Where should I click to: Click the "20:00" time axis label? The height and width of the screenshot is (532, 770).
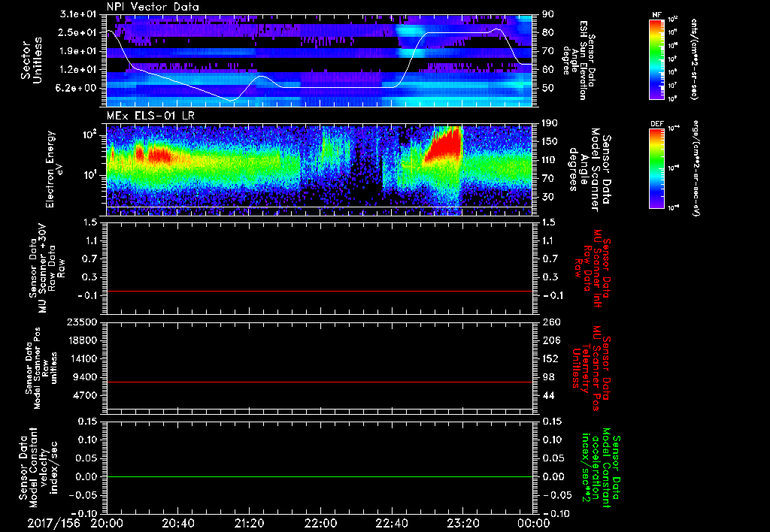(x=107, y=523)
